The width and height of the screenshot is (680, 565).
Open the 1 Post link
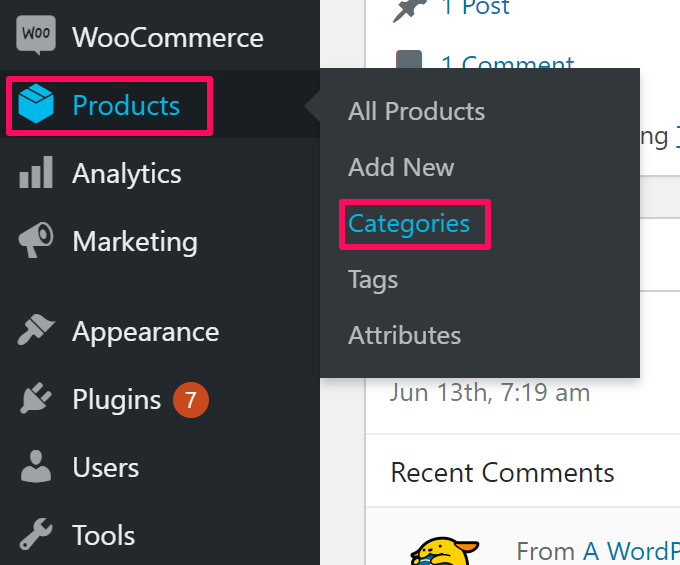[475, 8]
